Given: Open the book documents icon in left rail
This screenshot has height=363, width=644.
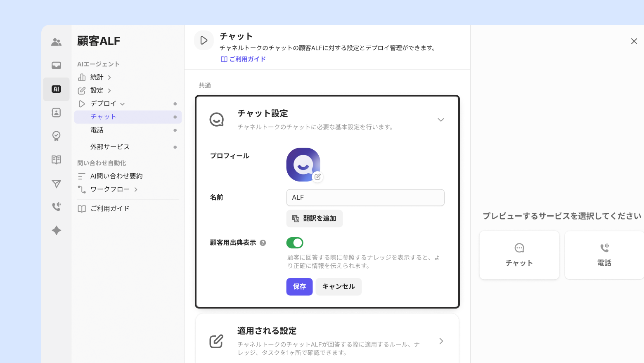Looking at the screenshot, I should click(57, 160).
